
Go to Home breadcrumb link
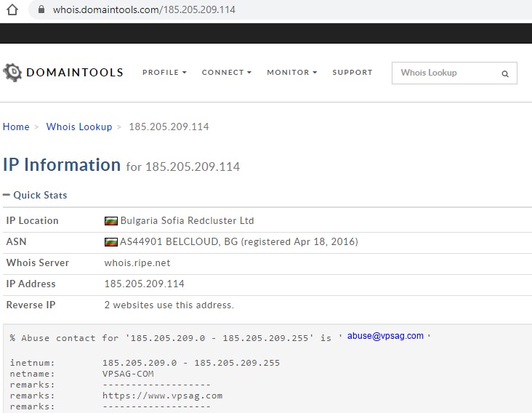(x=16, y=127)
